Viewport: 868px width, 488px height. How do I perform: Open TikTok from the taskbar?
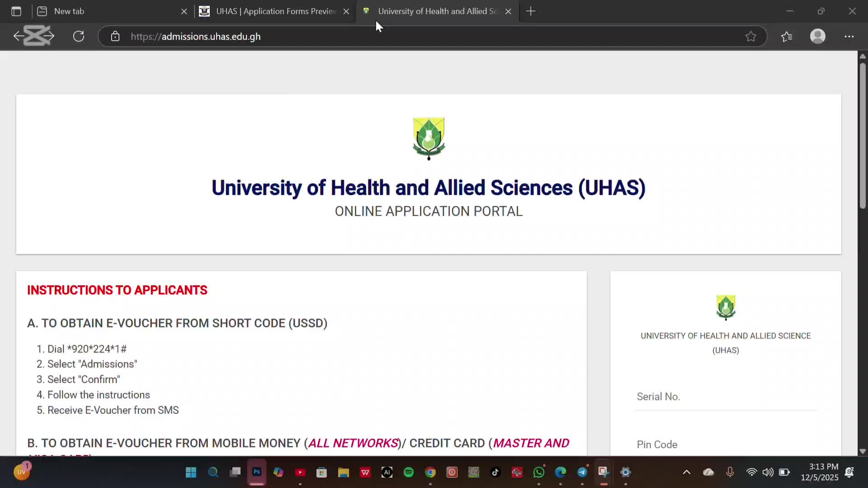point(495,472)
